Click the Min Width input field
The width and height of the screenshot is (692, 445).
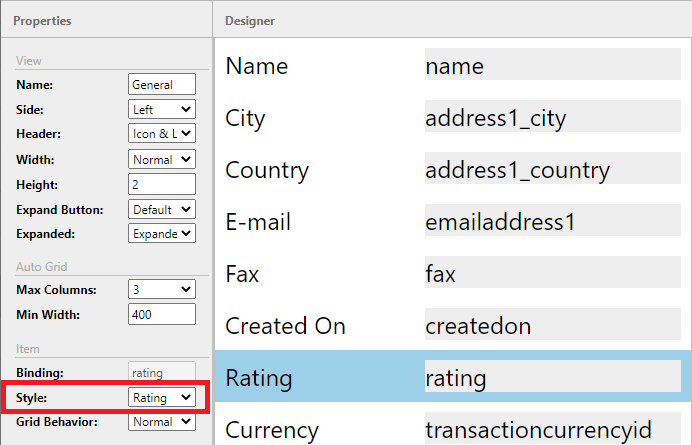pyautogui.click(x=162, y=315)
